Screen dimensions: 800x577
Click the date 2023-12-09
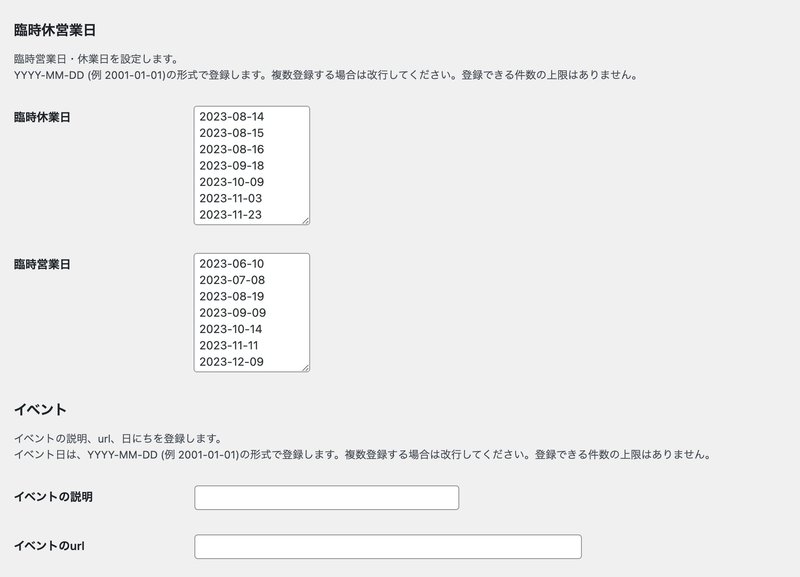point(232,361)
